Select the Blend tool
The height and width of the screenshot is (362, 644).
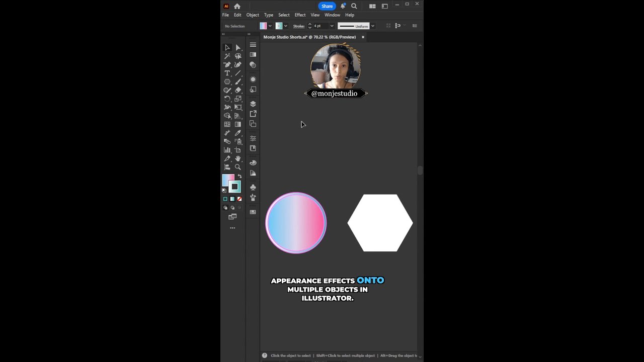(227, 142)
